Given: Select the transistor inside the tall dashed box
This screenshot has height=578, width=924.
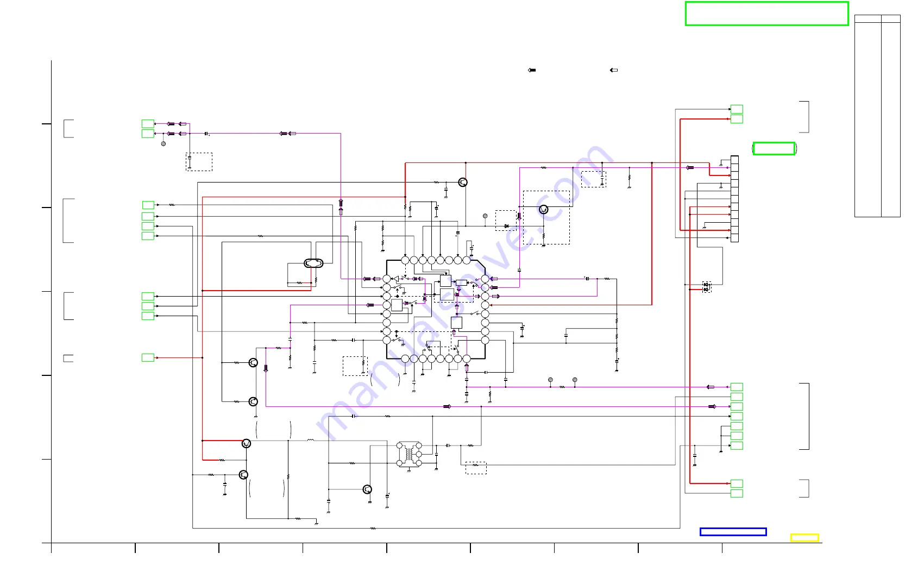Looking at the screenshot, I should click(x=544, y=210).
